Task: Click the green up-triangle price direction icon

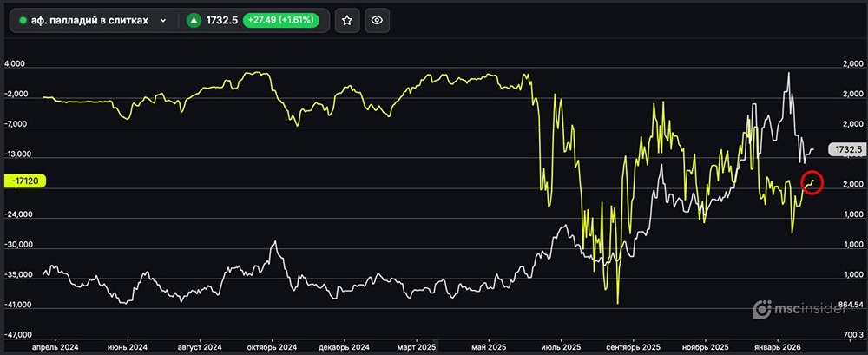Action: tap(194, 21)
